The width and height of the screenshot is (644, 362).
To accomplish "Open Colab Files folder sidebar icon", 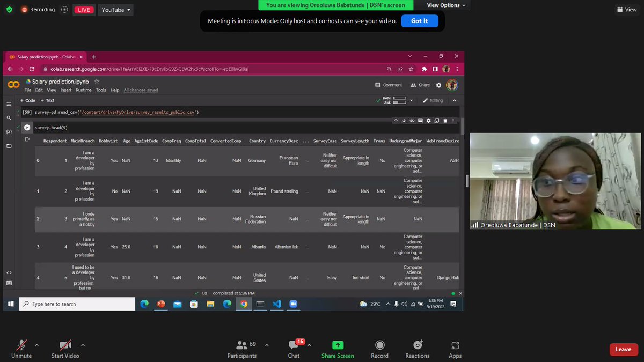I will click(x=9, y=146).
